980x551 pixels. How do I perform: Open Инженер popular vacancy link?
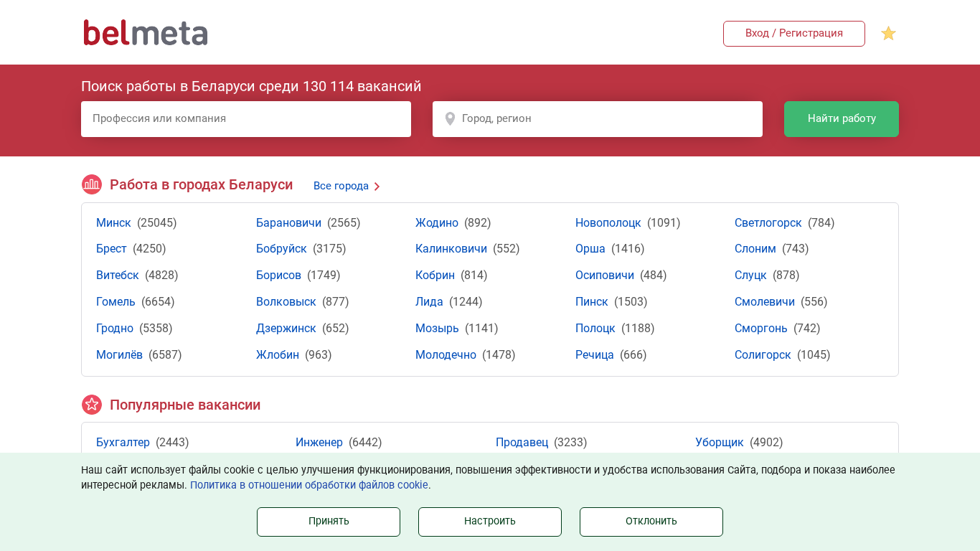[319, 443]
